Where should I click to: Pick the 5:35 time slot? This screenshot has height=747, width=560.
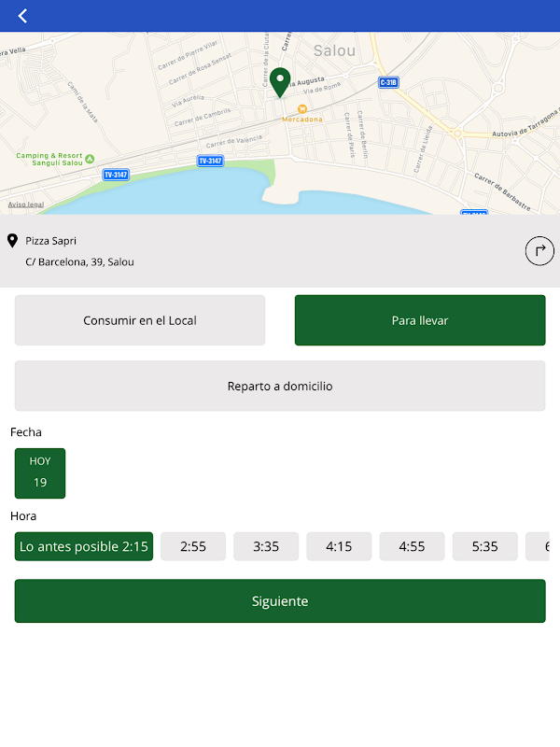tap(485, 546)
